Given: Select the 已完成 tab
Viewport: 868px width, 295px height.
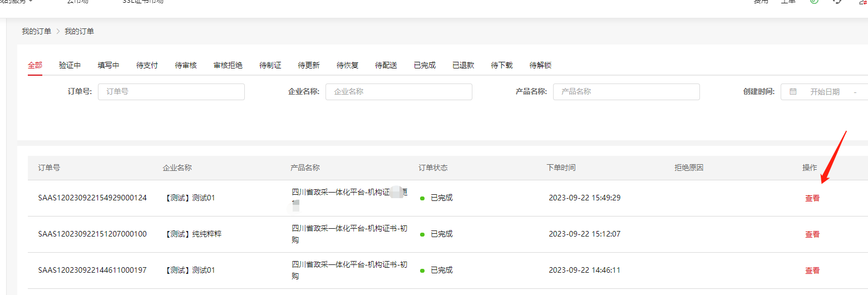Looking at the screenshot, I should pos(425,65).
